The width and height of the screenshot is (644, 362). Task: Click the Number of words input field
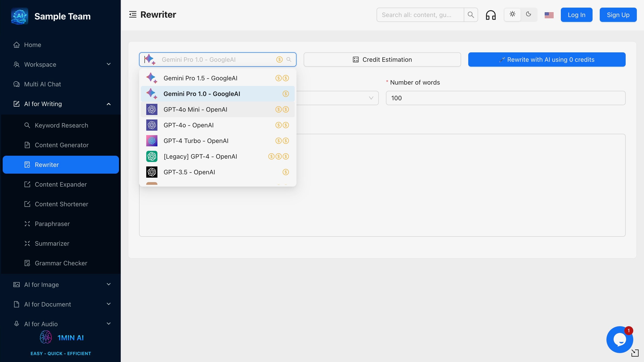coord(505,98)
